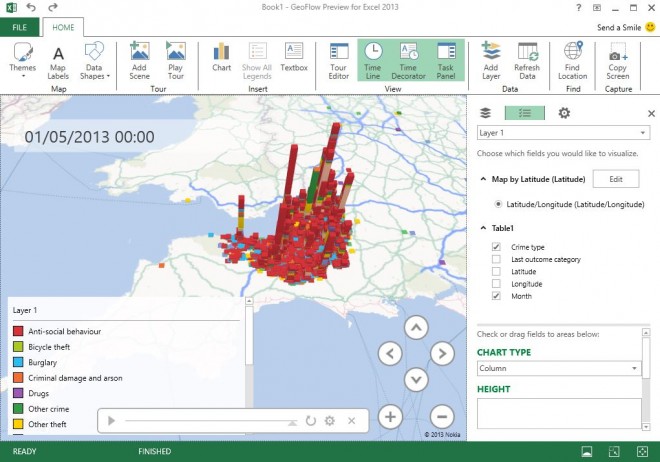The image size is (660, 462).
Task: Toggle the Time Decorator
Action: (x=408, y=61)
